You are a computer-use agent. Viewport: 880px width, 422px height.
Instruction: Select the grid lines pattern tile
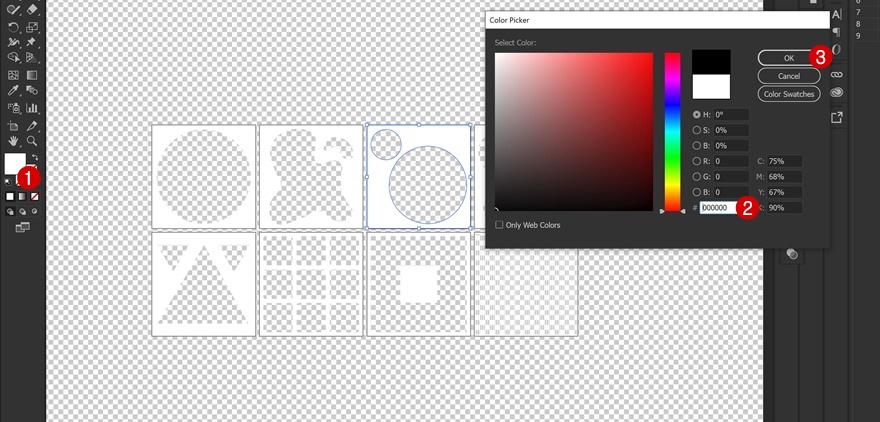(x=311, y=284)
